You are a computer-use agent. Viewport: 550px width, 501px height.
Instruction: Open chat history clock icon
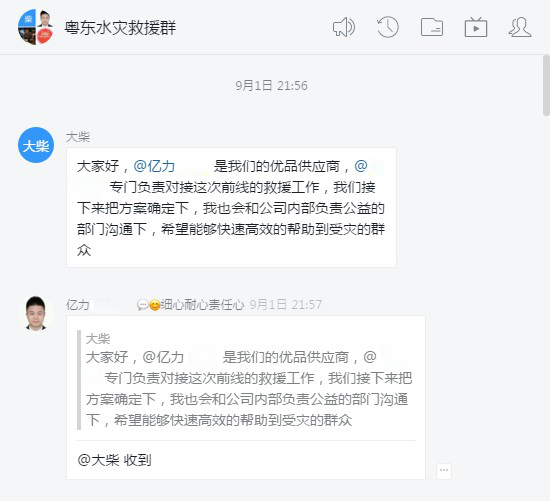pos(388,27)
